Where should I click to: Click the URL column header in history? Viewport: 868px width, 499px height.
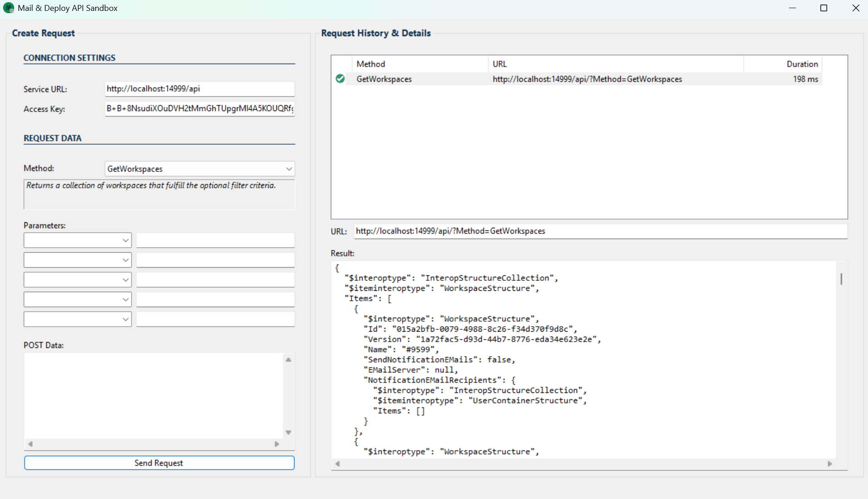(x=615, y=64)
